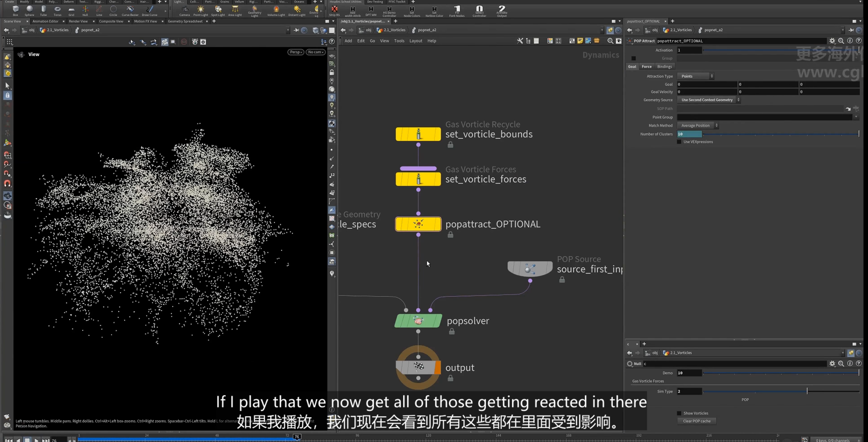Click the Volume Light shelf icon
Screen dimensions: 868x442
pyautogui.click(x=276, y=11)
